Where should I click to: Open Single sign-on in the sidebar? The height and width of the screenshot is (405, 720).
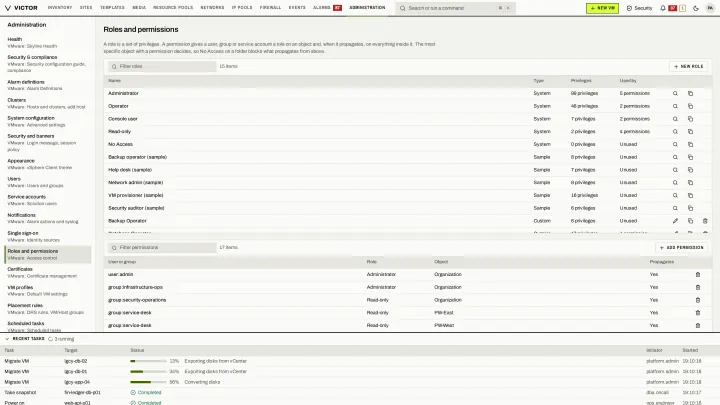47,236
